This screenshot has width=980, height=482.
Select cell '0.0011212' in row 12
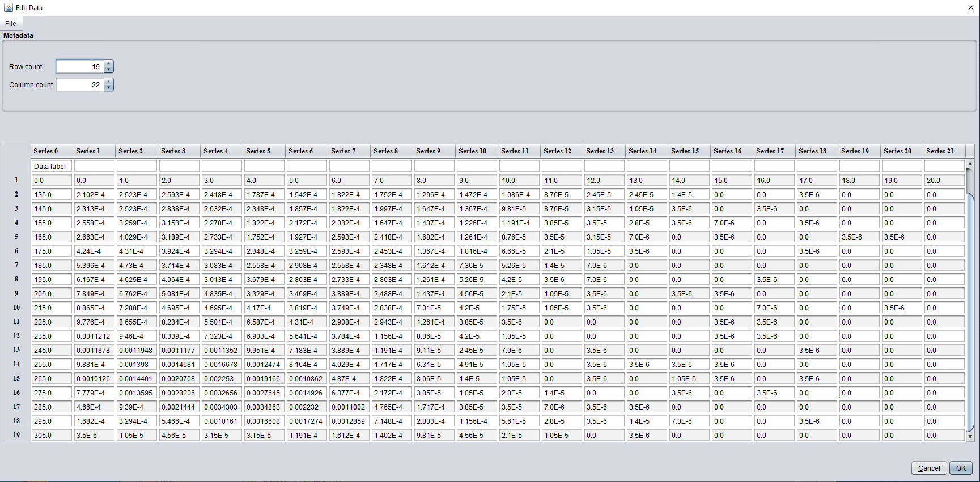(x=94, y=336)
